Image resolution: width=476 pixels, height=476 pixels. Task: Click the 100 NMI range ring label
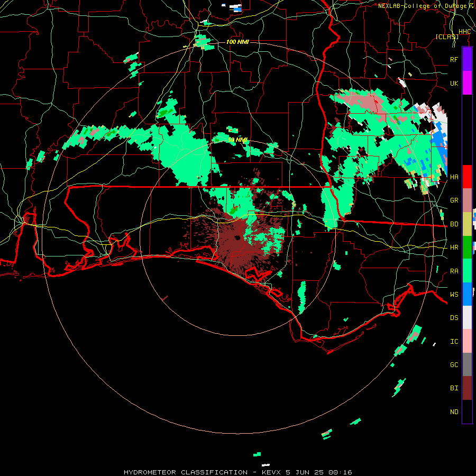[237, 42]
